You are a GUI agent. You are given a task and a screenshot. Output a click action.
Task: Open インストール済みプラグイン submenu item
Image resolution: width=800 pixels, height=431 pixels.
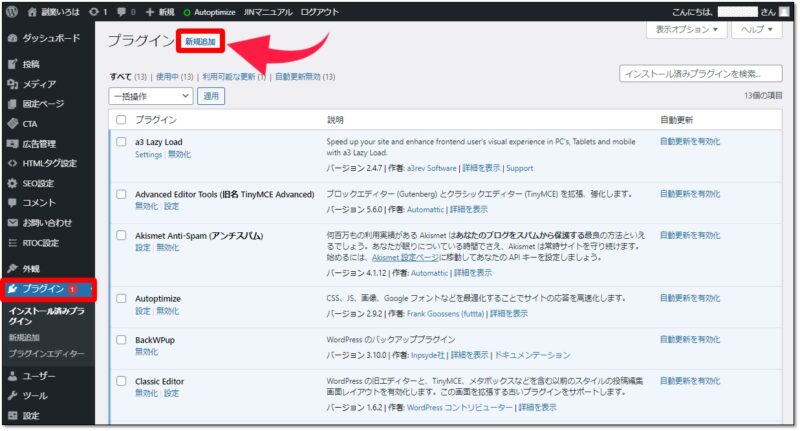46,316
